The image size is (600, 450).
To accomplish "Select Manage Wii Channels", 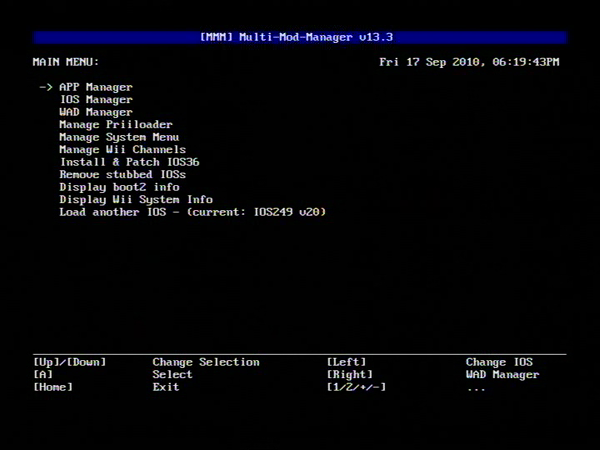I will coord(122,150).
